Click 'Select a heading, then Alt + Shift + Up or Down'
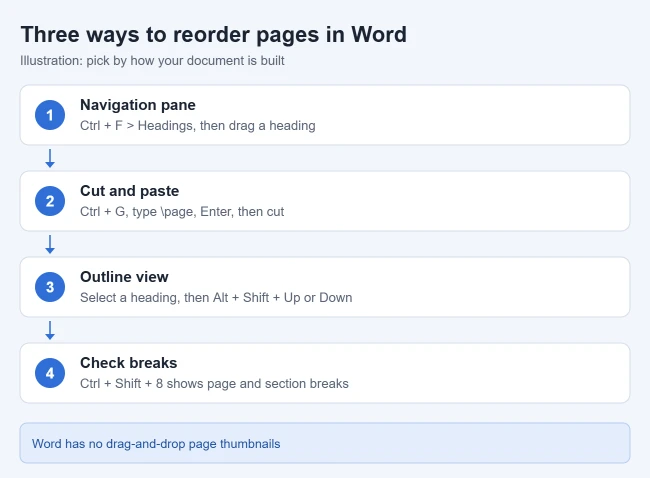This screenshot has height=478, width=650. [x=216, y=298]
